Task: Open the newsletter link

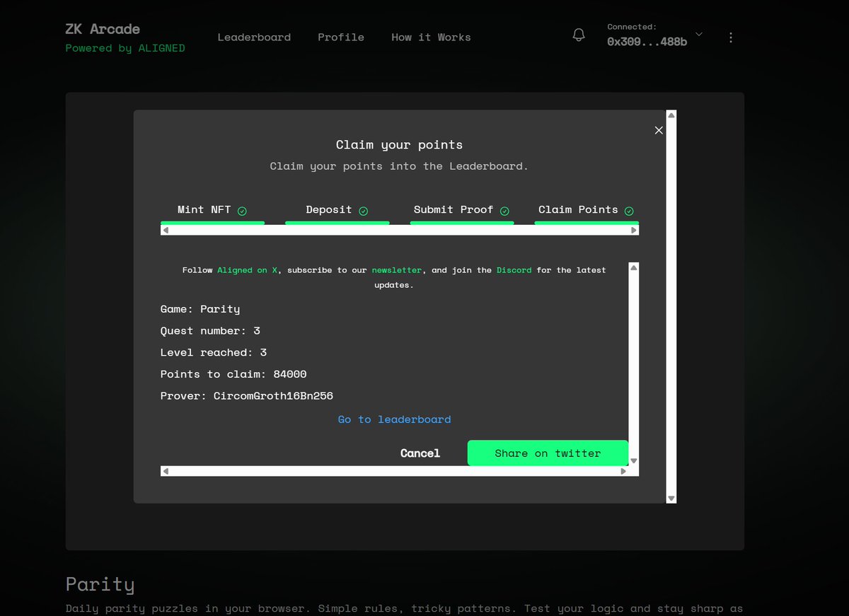Action: (x=397, y=270)
